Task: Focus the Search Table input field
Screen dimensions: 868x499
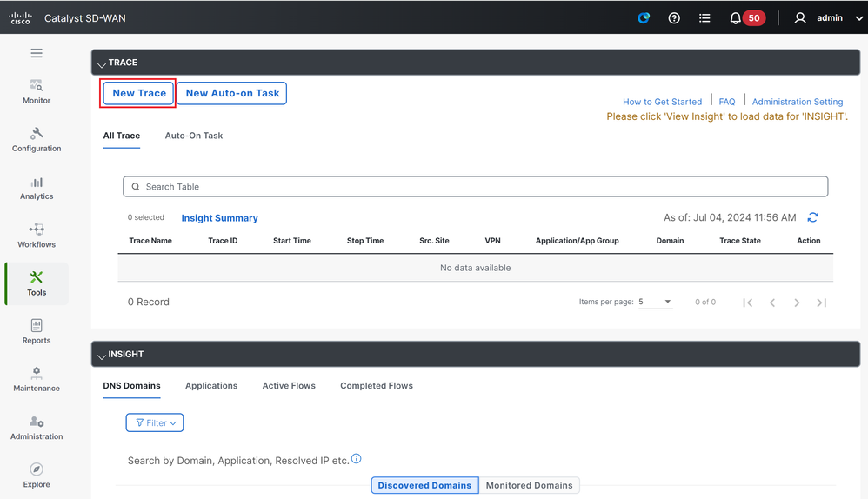Action: click(476, 186)
